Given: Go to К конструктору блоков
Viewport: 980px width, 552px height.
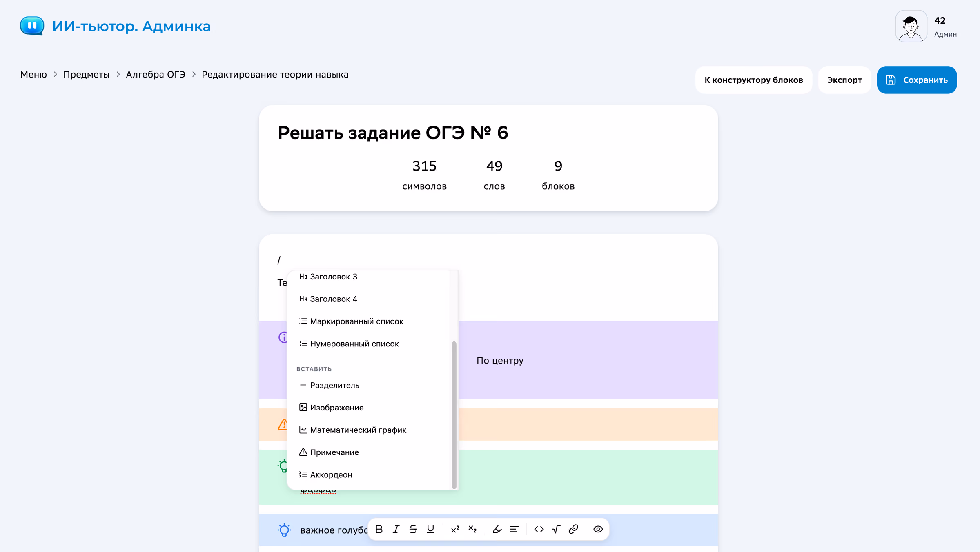Looking at the screenshot, I should [754, 80].
